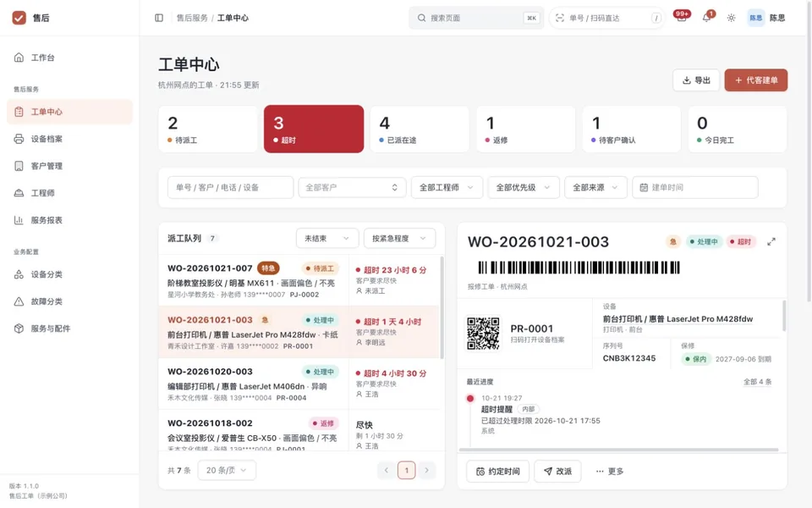Viewport: 812px width, 508px height.
Task: Click the dispatch list vertical scrollbar
Action: point(442,306)
